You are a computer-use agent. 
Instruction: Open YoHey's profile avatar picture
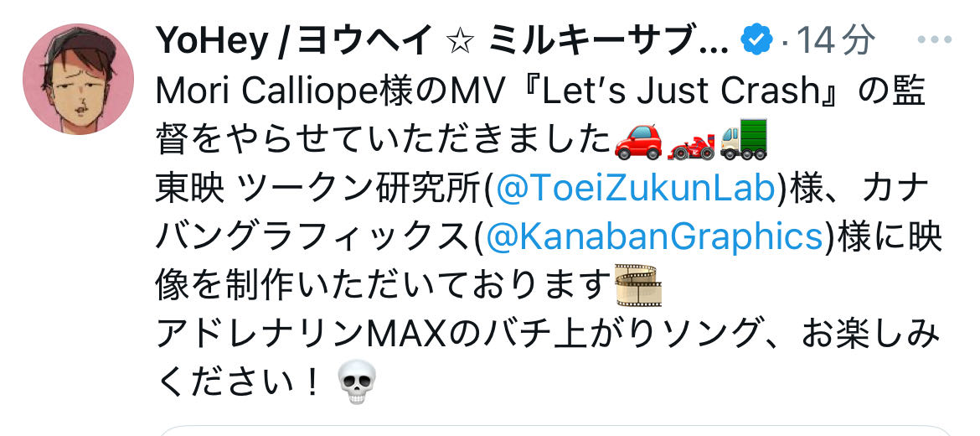[78, 80]
